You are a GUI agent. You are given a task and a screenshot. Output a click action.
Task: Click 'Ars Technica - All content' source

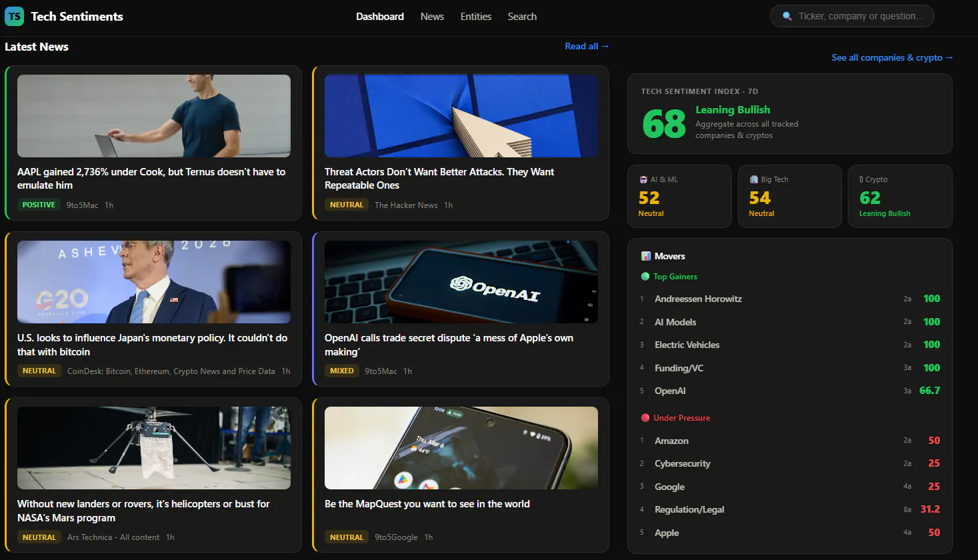(113, 537)
